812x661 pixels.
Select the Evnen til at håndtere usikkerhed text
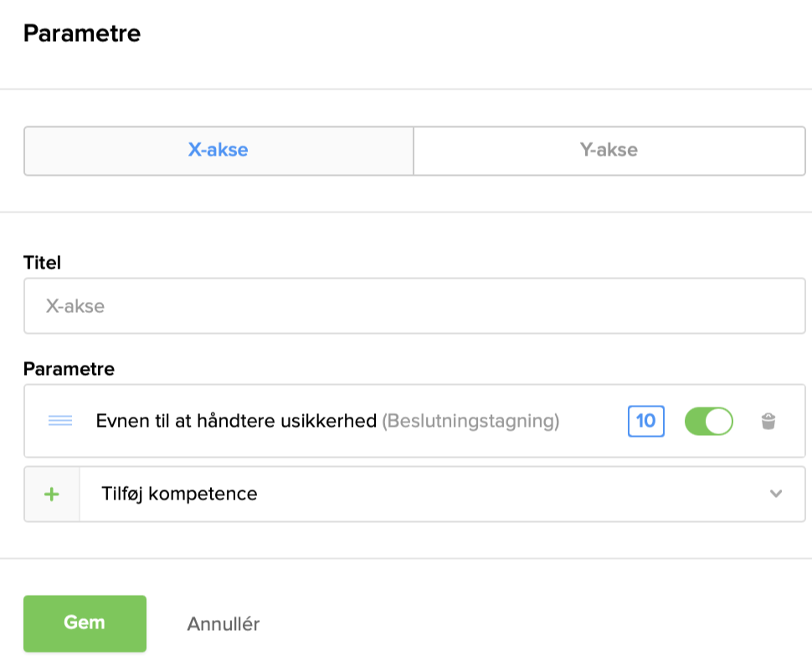[236, 421]
